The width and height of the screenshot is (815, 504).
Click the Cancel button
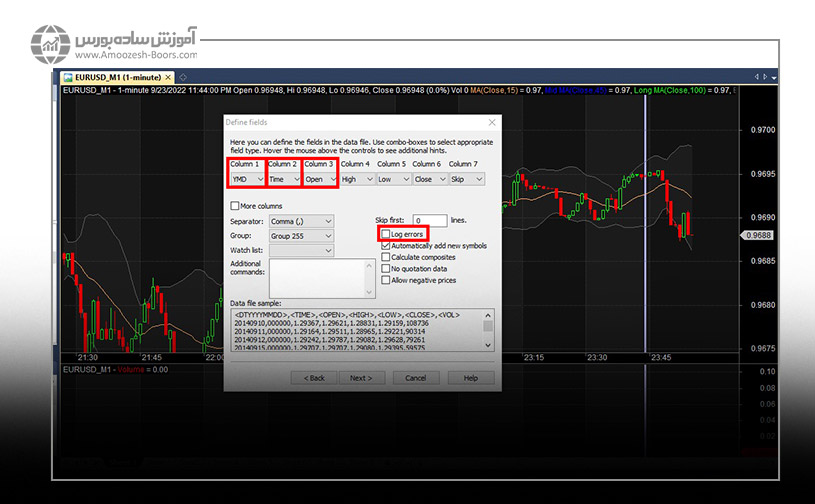click(x=416, y=378)
